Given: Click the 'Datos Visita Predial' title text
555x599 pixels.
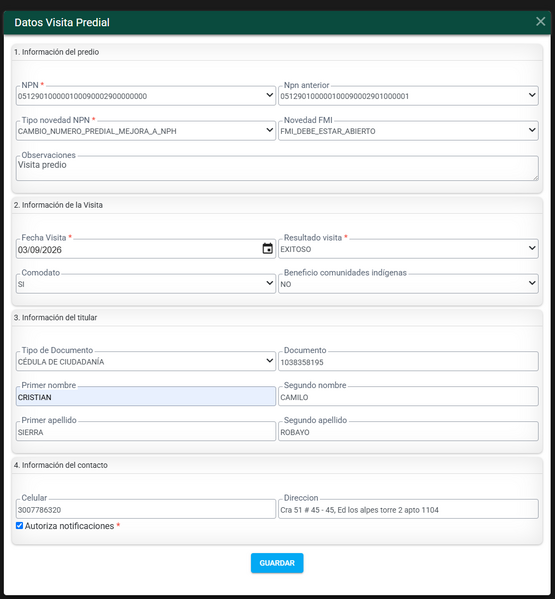Looking at the screenshot, I should (x=62, y=22).
